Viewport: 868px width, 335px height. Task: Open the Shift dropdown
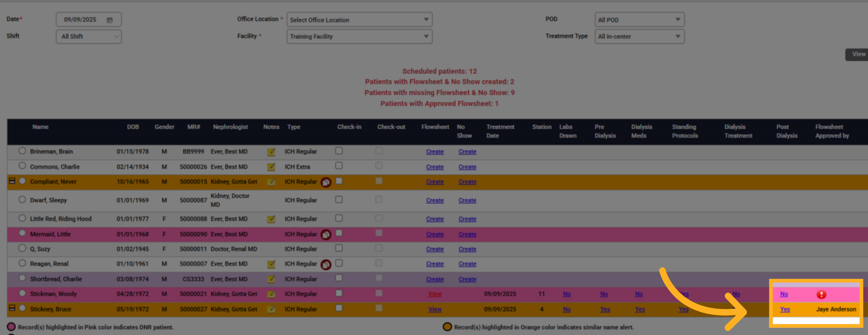[89, 36]
